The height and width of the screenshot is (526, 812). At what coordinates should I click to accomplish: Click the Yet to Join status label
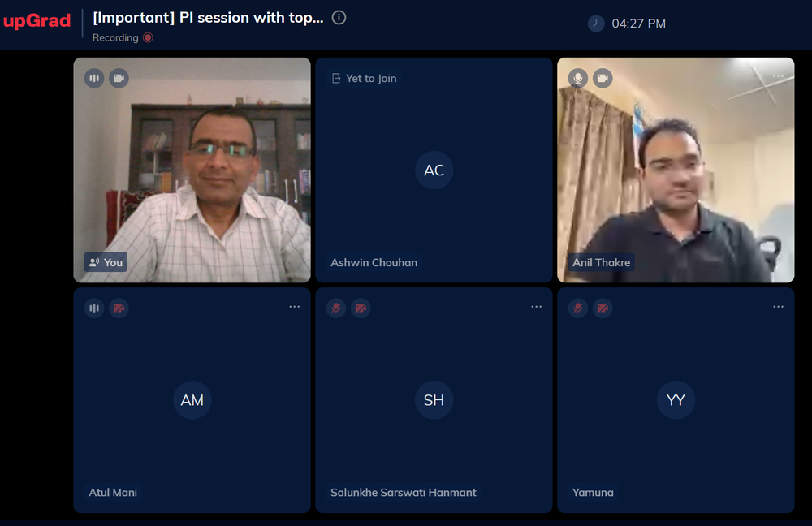365,78
